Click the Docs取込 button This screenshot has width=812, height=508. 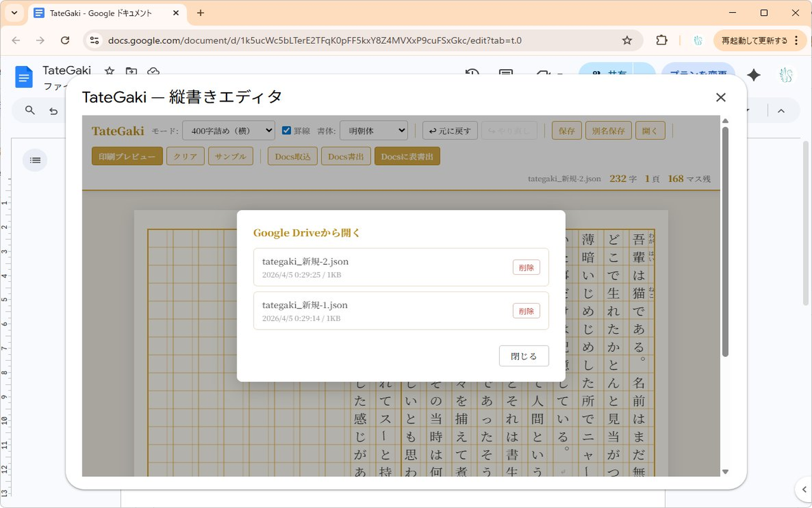[x=292, y=156]
